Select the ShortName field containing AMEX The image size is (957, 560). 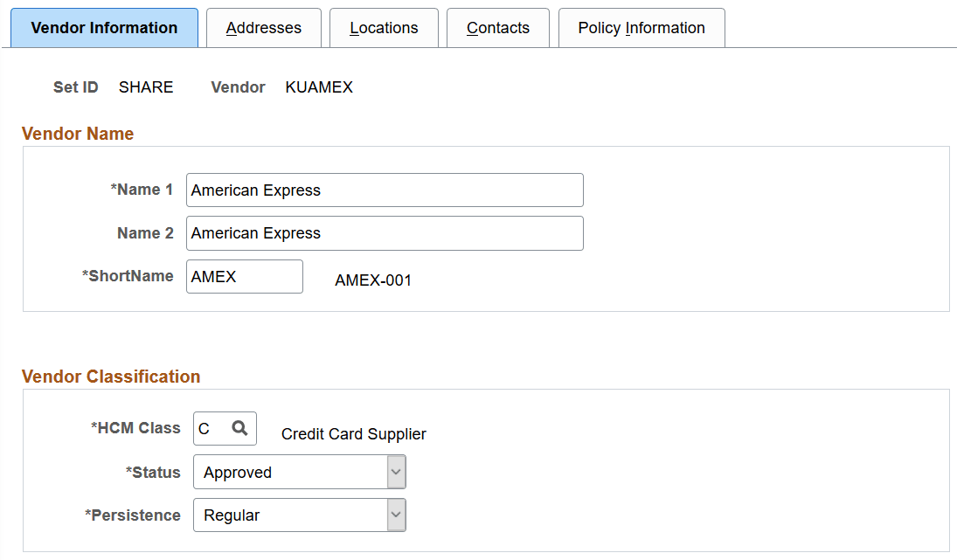coord(244,276)
